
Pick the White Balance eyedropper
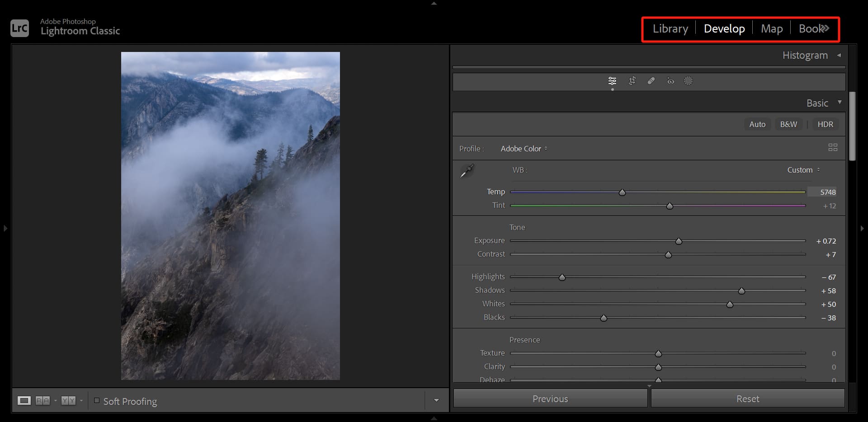point(467,171)
